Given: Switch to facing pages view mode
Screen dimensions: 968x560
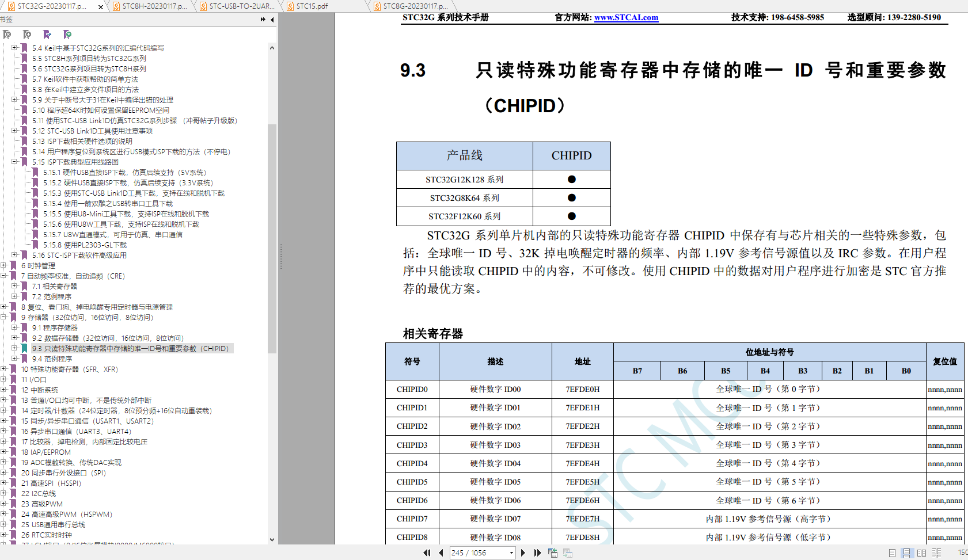Looking at the screenshot, I should [921, 553].
